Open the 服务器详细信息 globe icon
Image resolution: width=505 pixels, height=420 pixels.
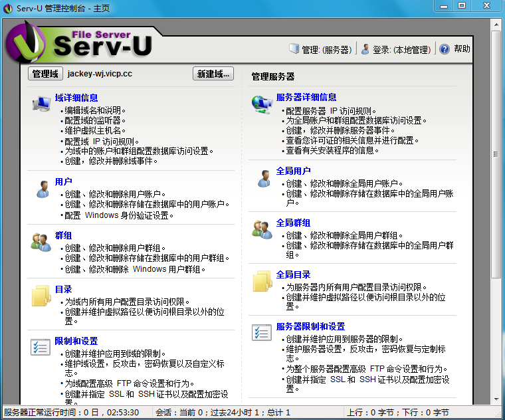tap(262, 104)
